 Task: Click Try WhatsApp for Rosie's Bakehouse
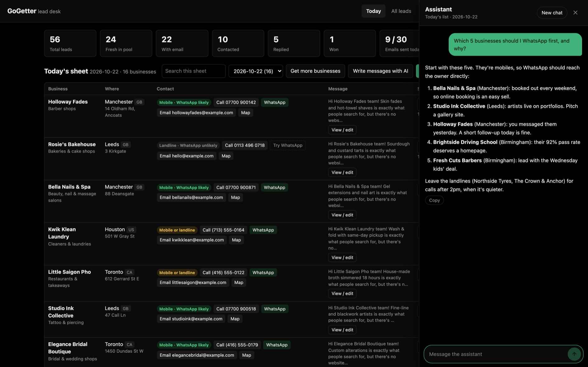click(287, 145)
